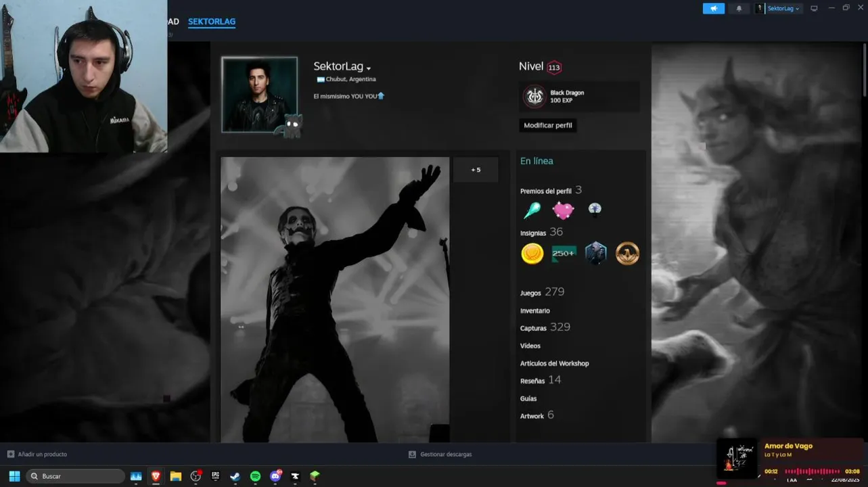Click Añadir un producto plus icon
This screenshot has width=868, height=487.
11,454
